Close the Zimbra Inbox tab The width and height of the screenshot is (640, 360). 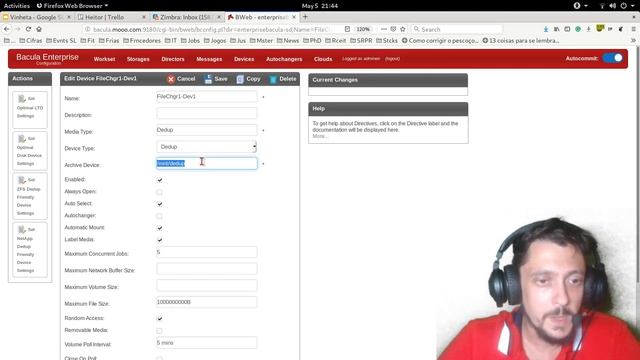(218, 17)
